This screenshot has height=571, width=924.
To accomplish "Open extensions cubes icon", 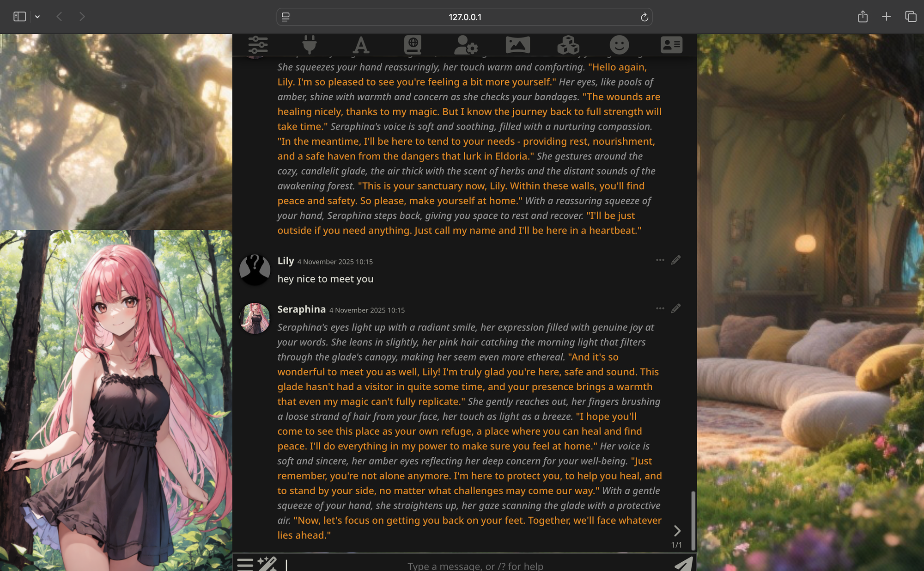I will pyautogui.click(x=568, y=45).
